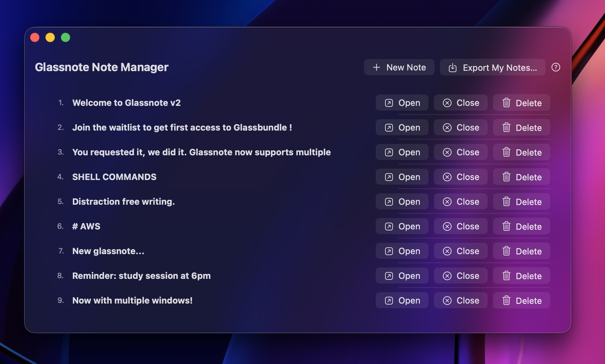Delete the 'Distraction free writing.' note
The image size is (605, 364).
521,202
